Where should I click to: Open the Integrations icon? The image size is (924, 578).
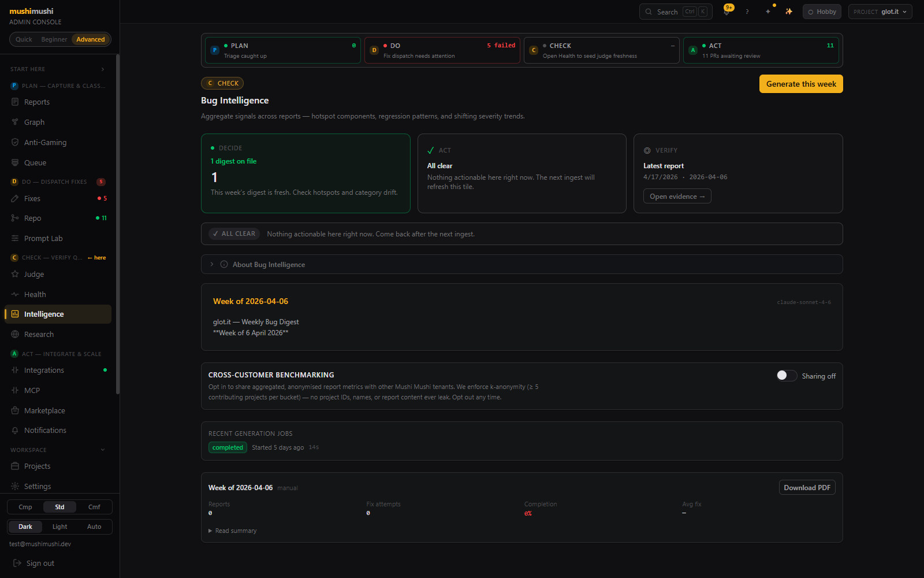click(x=15, y=370)
